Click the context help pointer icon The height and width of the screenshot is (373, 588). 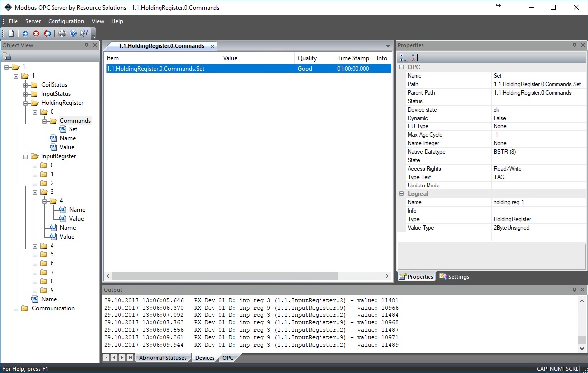pos(84,33)
